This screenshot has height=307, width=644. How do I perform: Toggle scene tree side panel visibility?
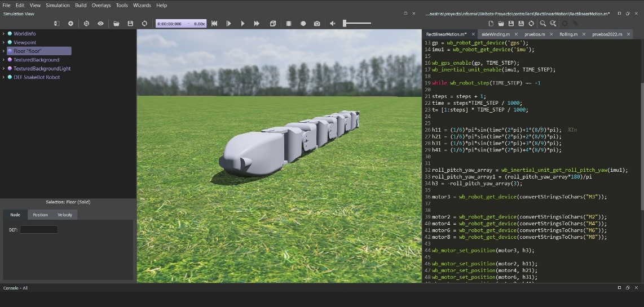click(x=56, y=24)
